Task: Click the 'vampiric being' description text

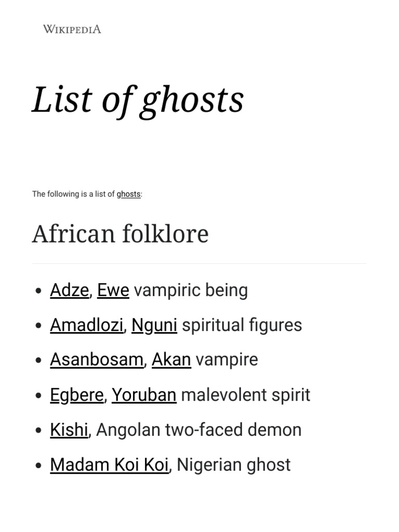Action: click(191, 290)
